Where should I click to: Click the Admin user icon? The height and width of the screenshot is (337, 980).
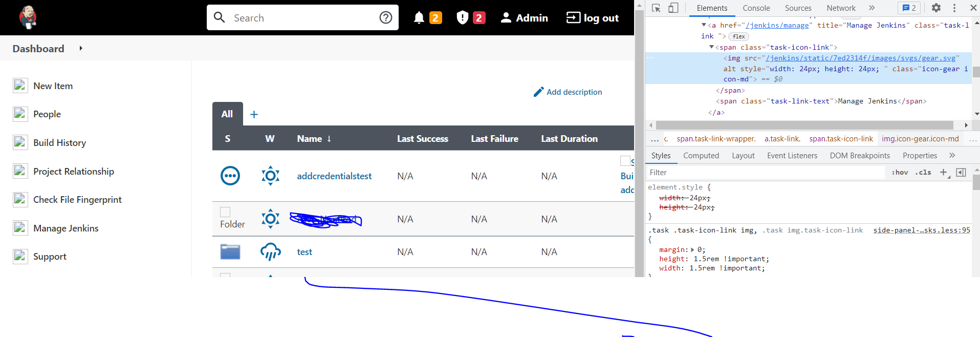506,18
